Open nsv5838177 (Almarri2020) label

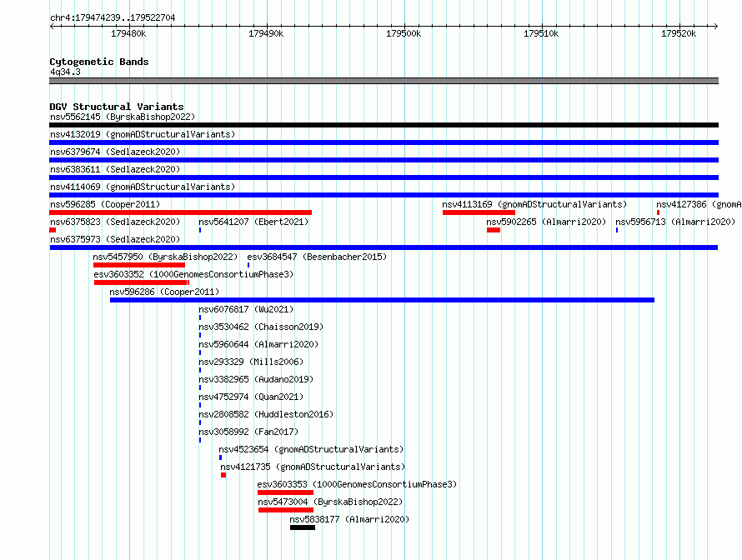coord(349,519)
